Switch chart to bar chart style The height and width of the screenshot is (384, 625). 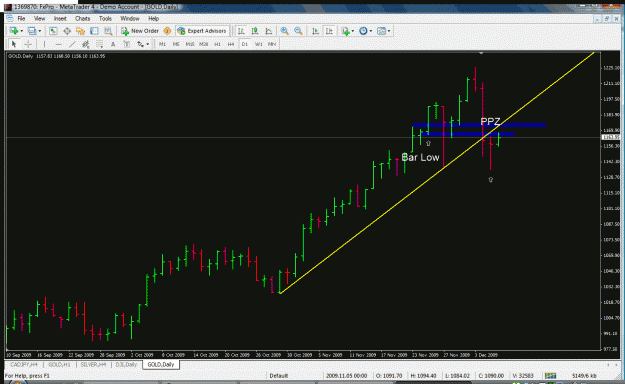[241, 31]
